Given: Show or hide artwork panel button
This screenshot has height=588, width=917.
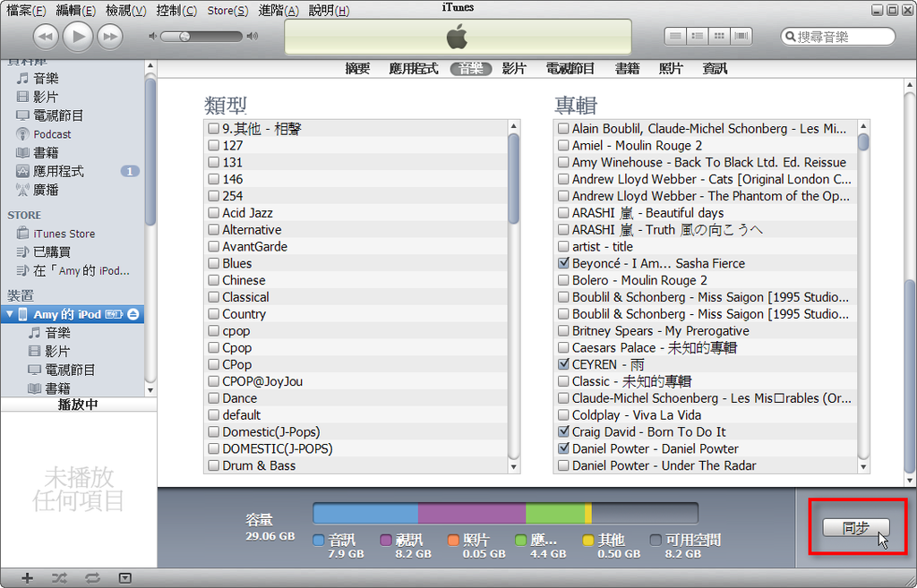Looking at the screenshot, I should (125, 578).
